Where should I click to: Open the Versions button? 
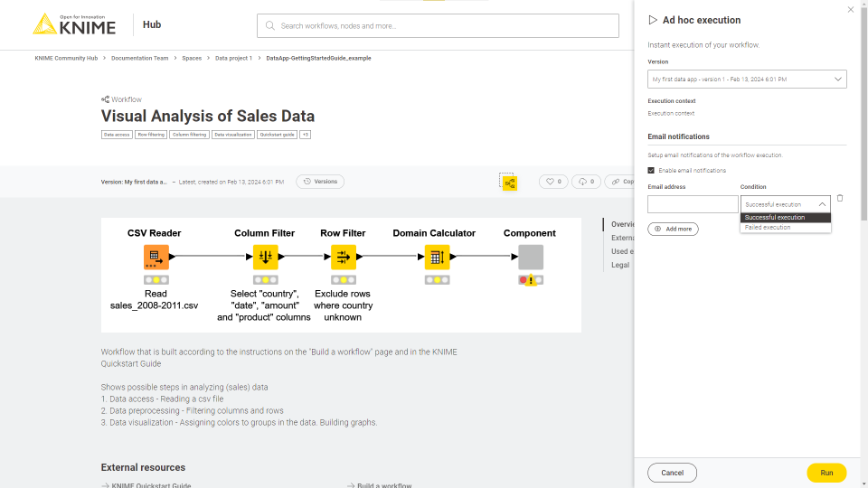[320, 182]
